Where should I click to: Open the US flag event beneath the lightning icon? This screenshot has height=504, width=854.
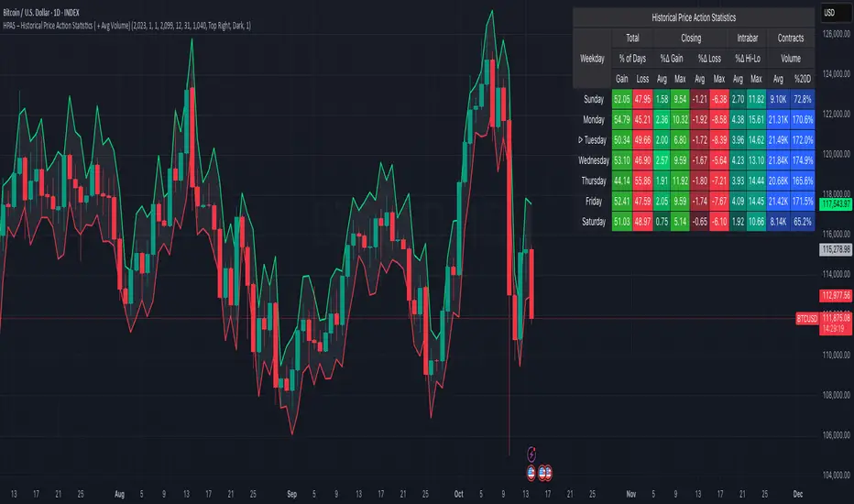click(x=531, y=473)
